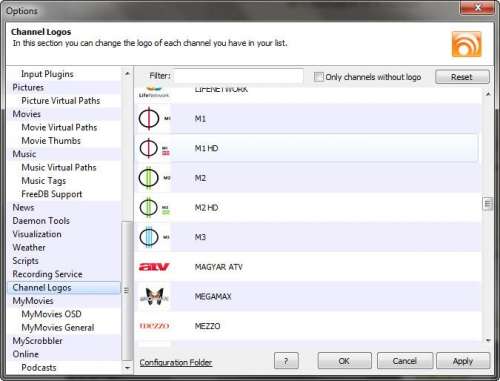The width and height of the screenshot is (500, 381).
Task: Select Scripts in the sidebar
Action: [x=25, y=261]
